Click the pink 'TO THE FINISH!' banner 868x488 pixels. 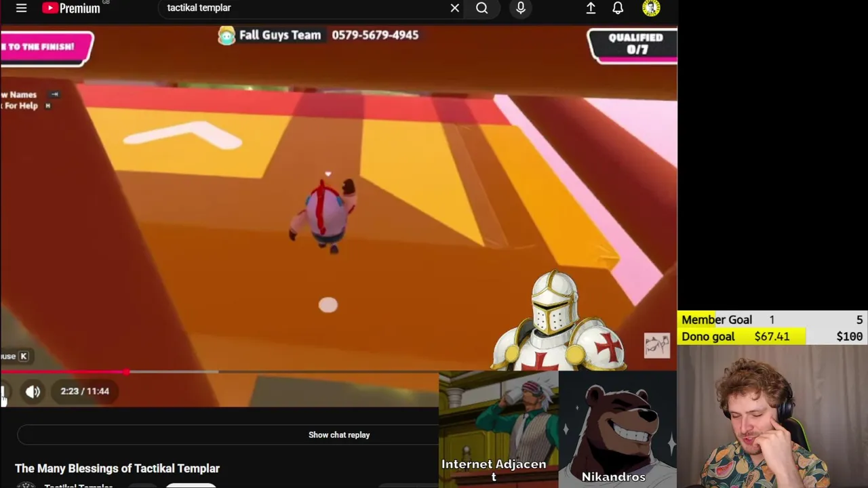coord(46,47)
